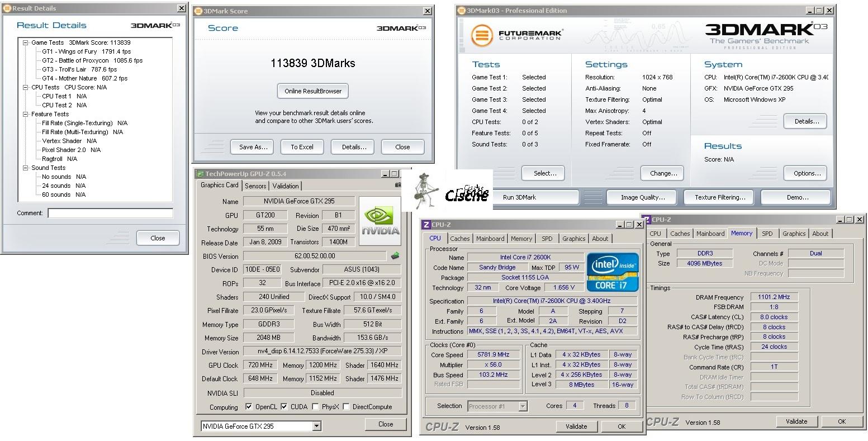Open the Mainboard tab in CPU-Z CPU window
The image size is (868, 441).
(x=490, y=239)
